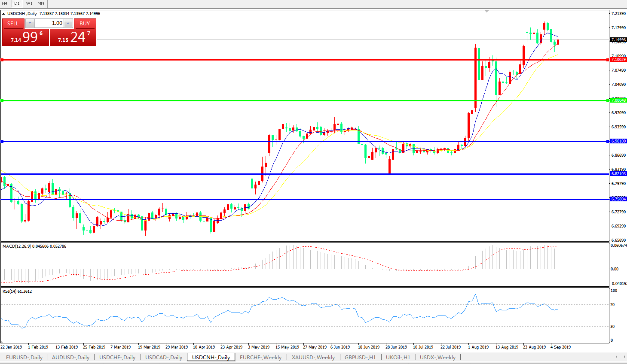Open the EURUSD-,Daily chart tab
Viewport: 627px width, 364px height.
click(x=24, y=357)
